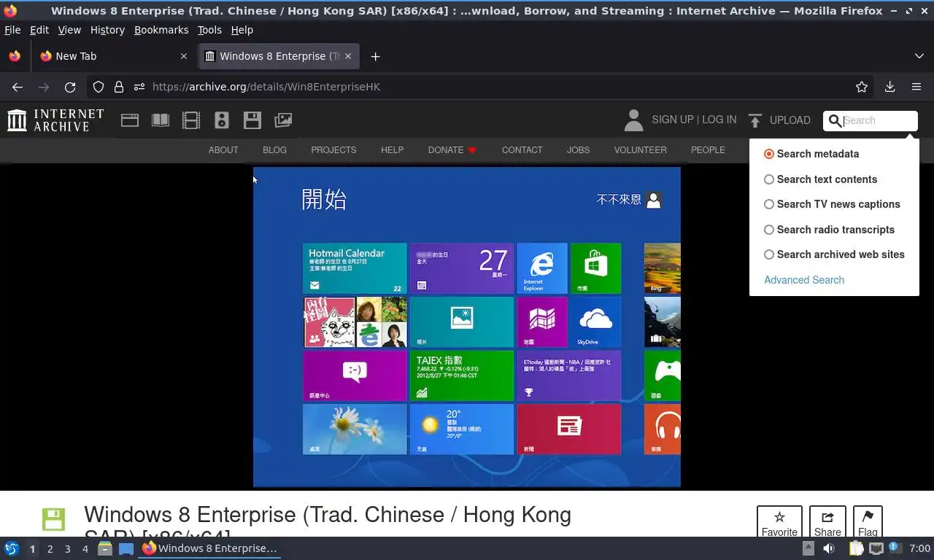Close the Windows 8 Enterprise tab
The width and height of the screenshot is (934, 560).
pos(348,56)
